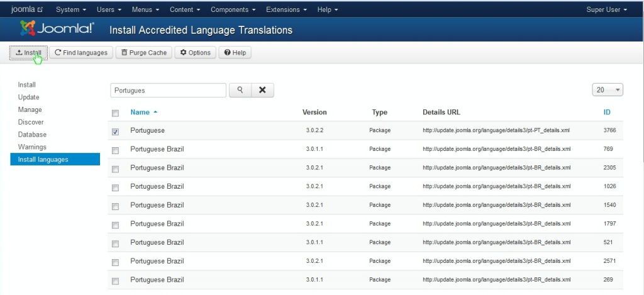644x295 pixels.
Task: Open the list limit dropdown showing 20
Action: 608,89
